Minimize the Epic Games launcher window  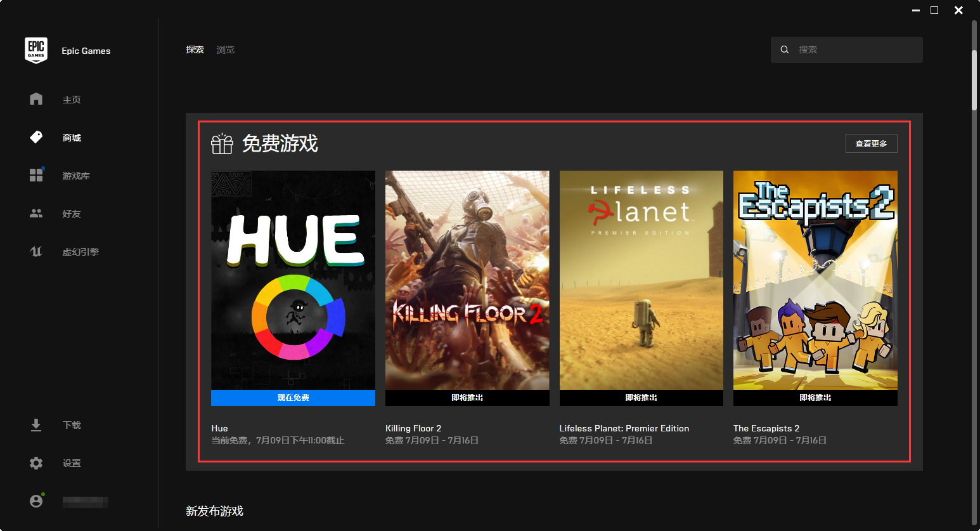(915, 10)
